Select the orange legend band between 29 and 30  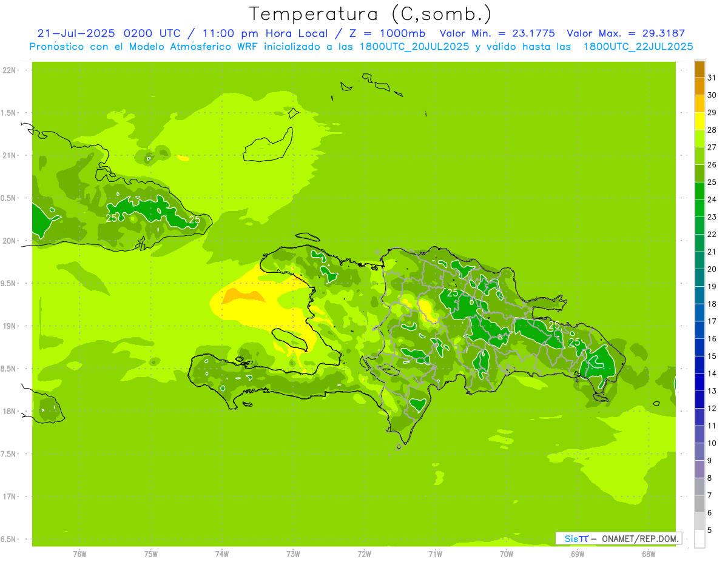[x=699, y=104]
